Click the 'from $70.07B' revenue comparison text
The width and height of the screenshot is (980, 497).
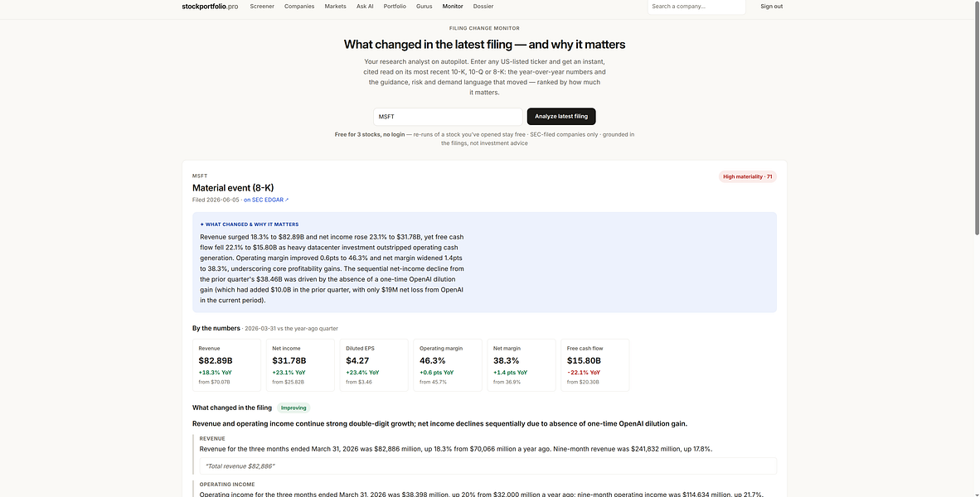click(x=215, y=382)
